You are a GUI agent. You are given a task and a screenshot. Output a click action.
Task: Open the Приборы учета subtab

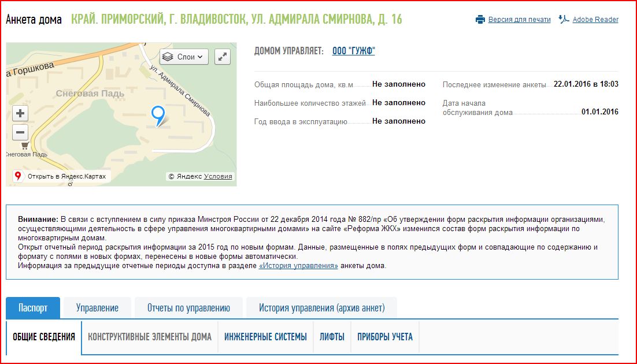385,337
